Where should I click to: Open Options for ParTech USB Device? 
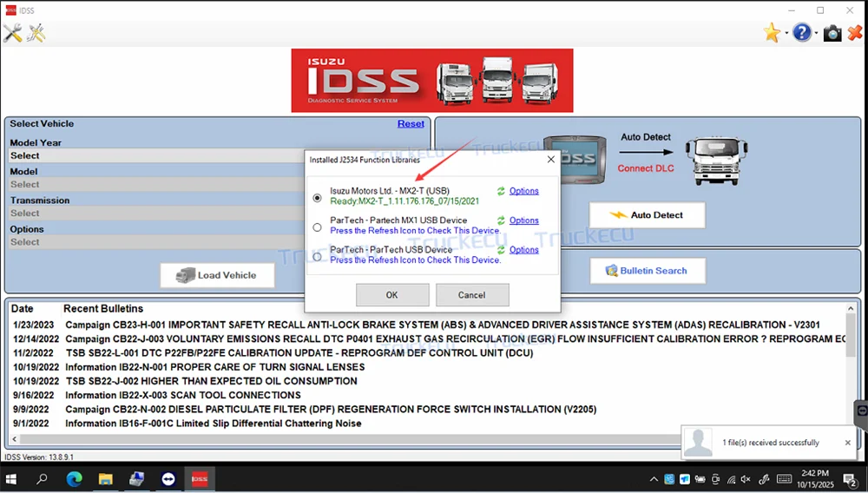(523, 250)
